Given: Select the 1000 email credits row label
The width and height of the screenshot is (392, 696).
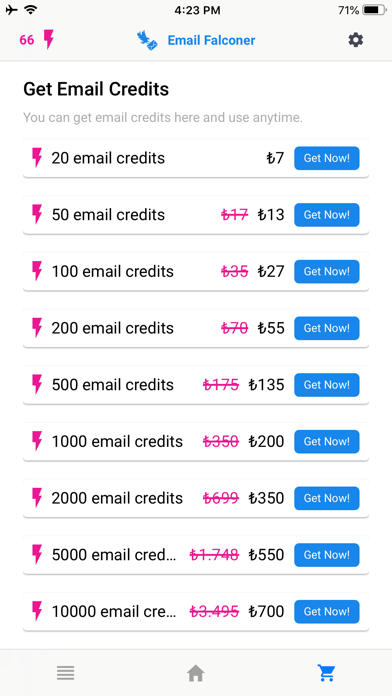Looking at the screenshot, I should pyautogui.click(x=117, y=441).
